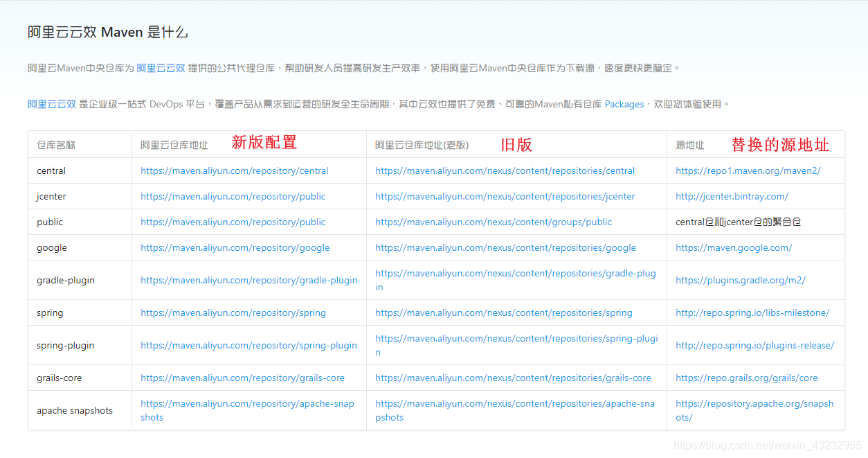Click the text central仓和jcenter仓的聚合仓
Viewport: 868px width, 458px height.
point(739,222)
